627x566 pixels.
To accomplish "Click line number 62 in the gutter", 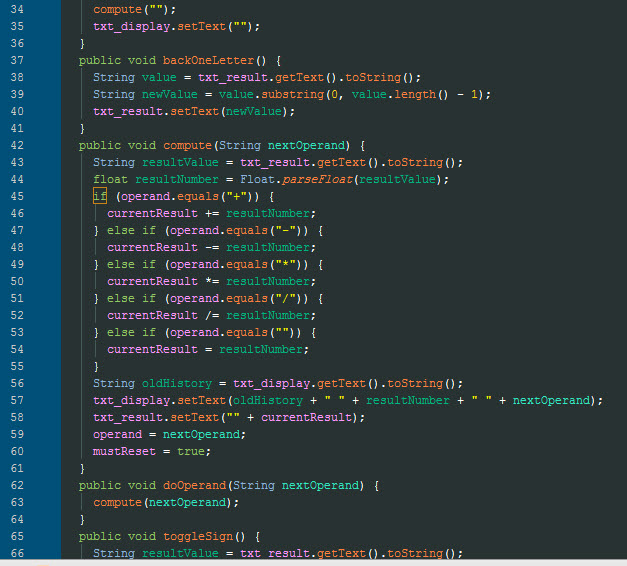I will click(x=17, y=485).
